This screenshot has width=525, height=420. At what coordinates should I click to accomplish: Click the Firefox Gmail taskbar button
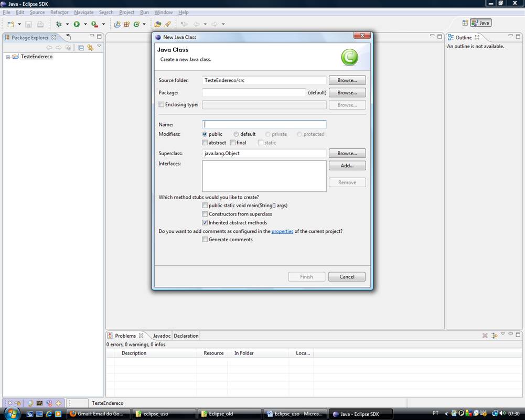99,414
